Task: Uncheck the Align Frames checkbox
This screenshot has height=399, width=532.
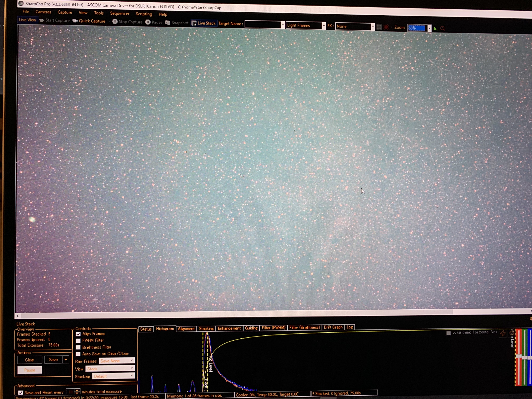Action: (78, 334)
